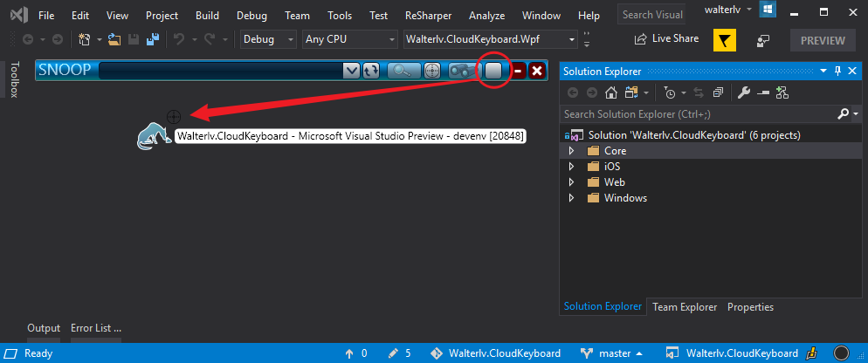Click the Navigate Forward toolbar icon
Screen dimensions: 868x363
click(57, 40)
